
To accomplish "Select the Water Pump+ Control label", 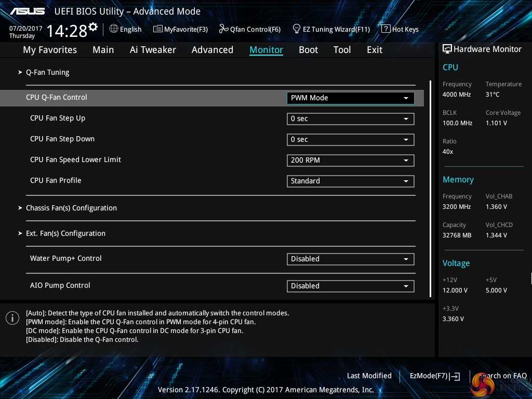I will click(x=66, y=259).
